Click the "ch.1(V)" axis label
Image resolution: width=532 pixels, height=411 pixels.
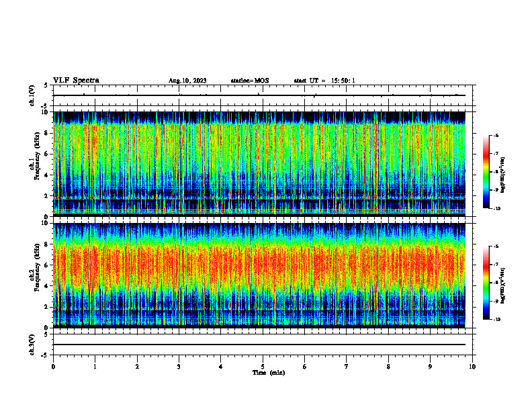click(x=32, y=95)
